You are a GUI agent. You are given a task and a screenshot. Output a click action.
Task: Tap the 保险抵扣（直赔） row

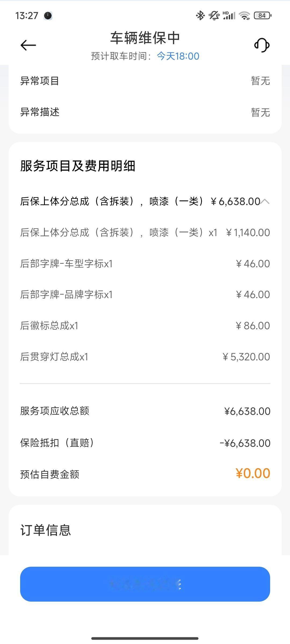click(x=145, y=443)
